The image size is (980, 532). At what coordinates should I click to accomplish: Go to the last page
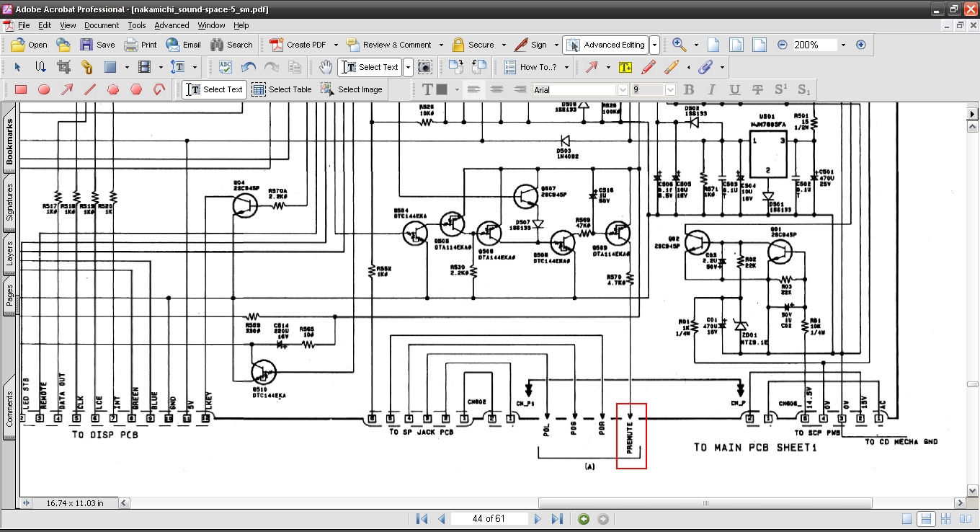[557, 519]
